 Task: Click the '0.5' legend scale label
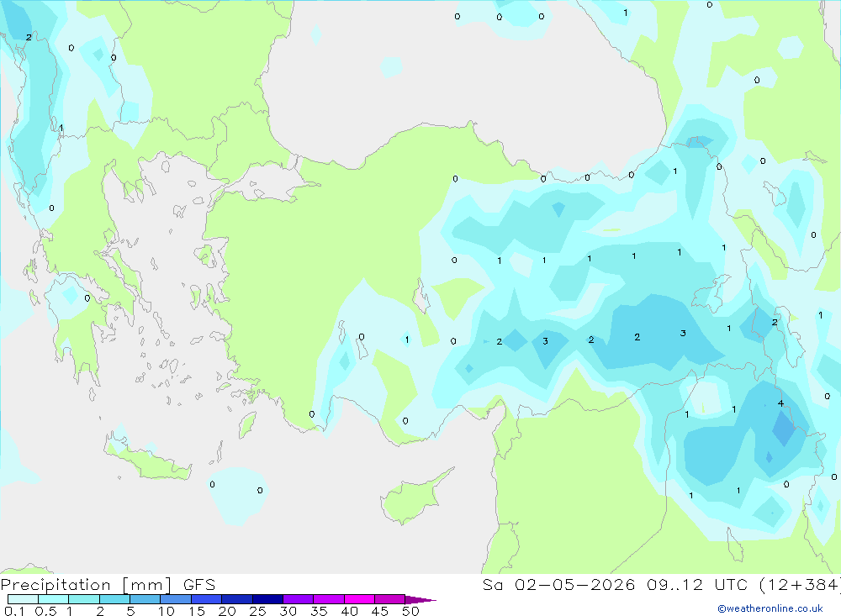45,611
